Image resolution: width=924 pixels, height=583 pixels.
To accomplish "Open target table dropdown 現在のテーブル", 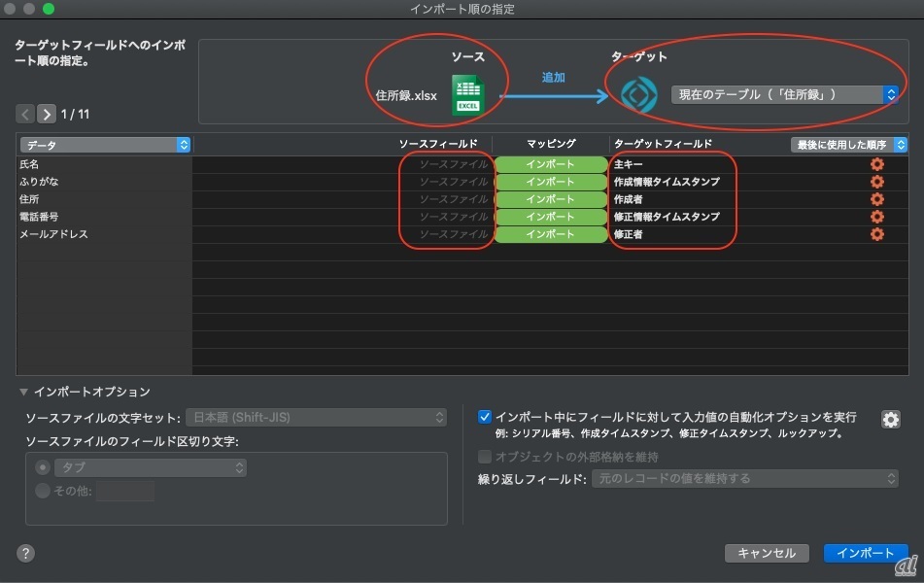I will (784, 94).
